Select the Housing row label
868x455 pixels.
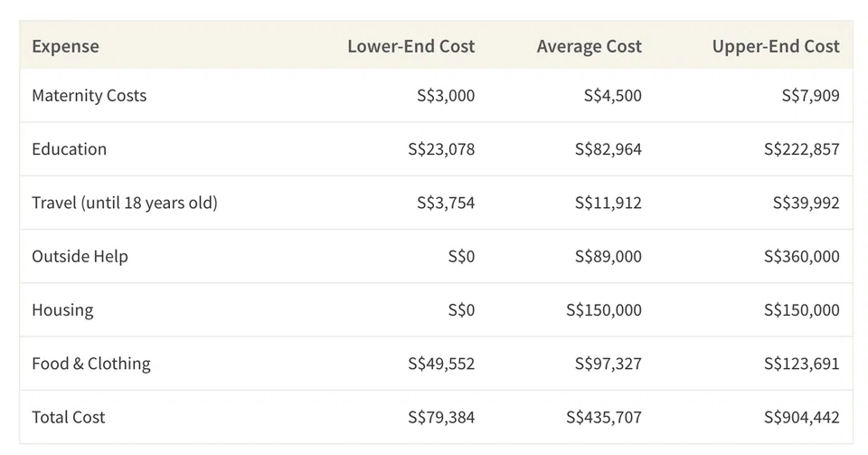62,310
